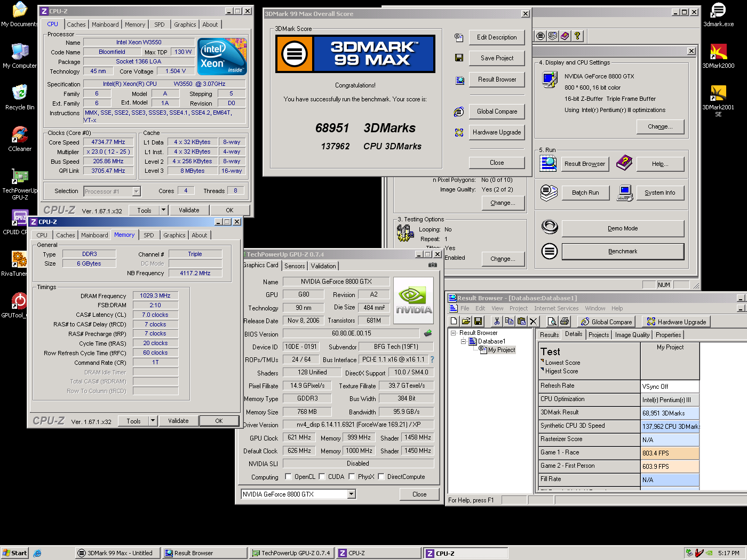
Task: Open CCleaner desktop shortcut
Action: tap(20, 139)
